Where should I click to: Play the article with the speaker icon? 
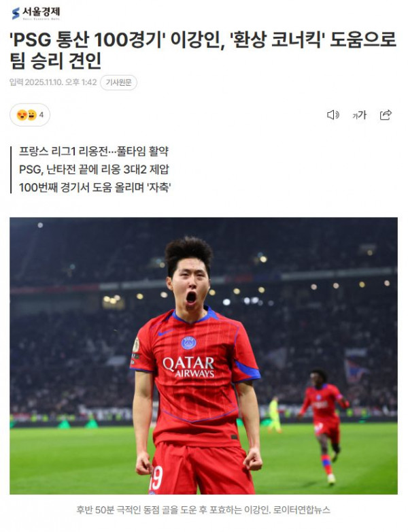click(333, 115)
